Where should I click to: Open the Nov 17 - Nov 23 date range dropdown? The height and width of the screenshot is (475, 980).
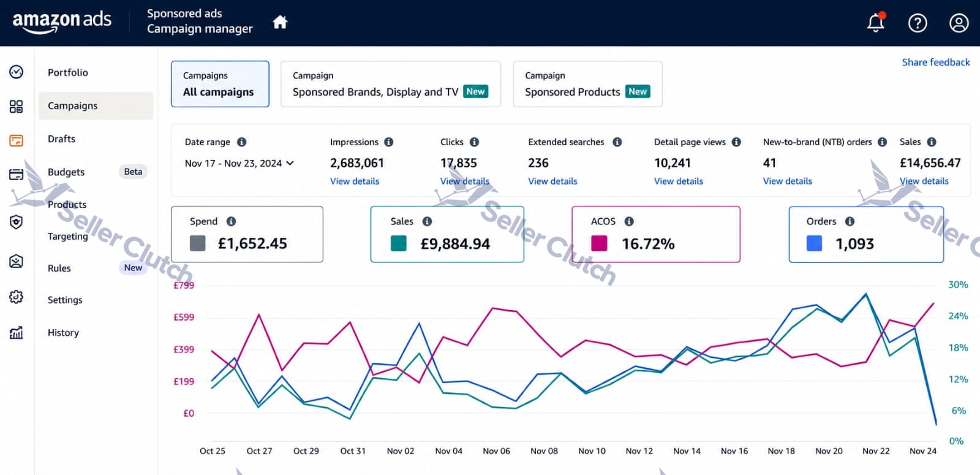pyautogui.click(x=239, y=164)
